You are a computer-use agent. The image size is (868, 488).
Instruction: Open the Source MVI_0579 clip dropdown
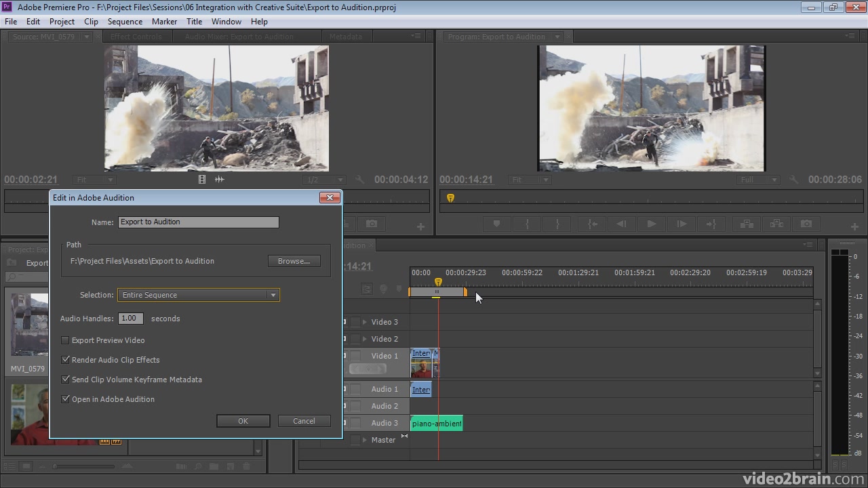coord(86,37)
